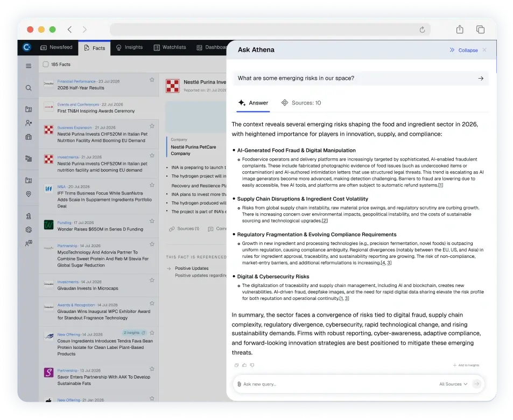Viewport: 513px width, 420px height.
Task: Open the browser tabs overview icon
Action: tap(480, 30)
